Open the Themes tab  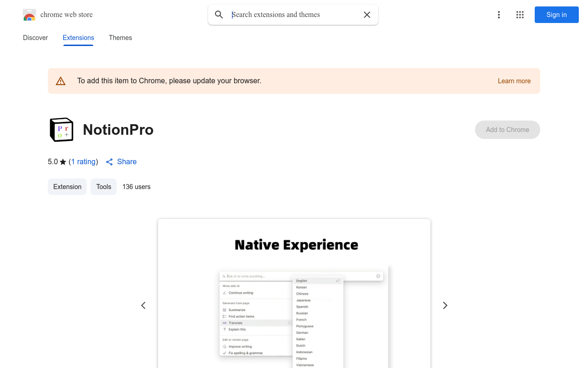120,38
